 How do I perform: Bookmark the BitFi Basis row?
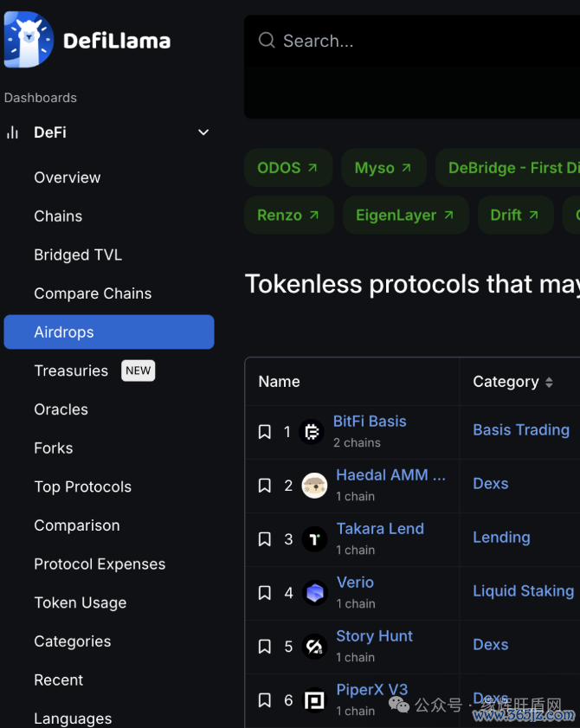coord(265,432)
